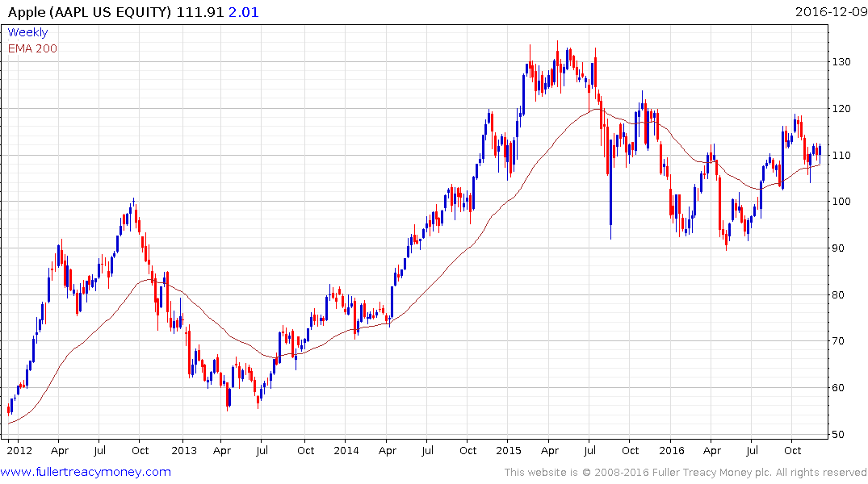Click the 2014 year axis label

[346, 450]
